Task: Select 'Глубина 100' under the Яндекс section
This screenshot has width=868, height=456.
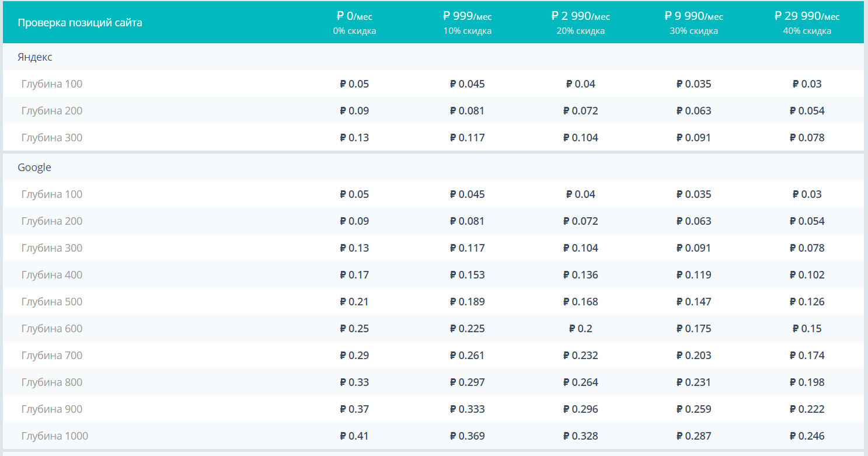Action: [52, 84]
